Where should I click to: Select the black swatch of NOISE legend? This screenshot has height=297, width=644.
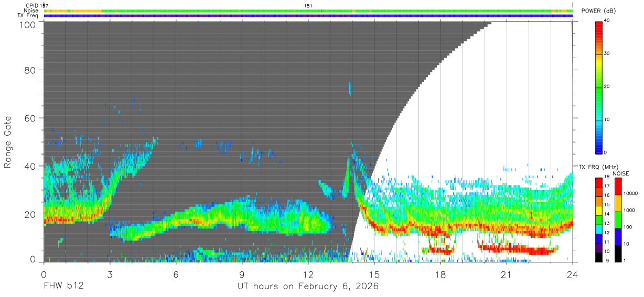click(618, 254)
